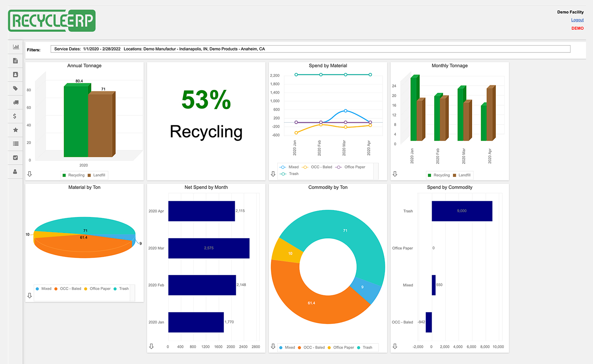
Task: Select the 2020 Mar bar in Net Spend
Action: tap(209, 248)
